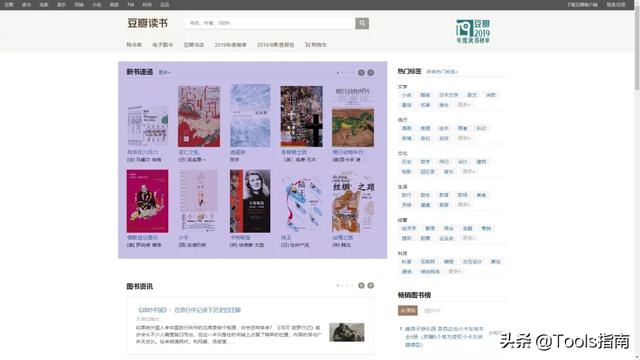Click the 更多 link beside 新书速递
Image resolution: width=640 pixels, height=360 pixels.
pos(164,73)
